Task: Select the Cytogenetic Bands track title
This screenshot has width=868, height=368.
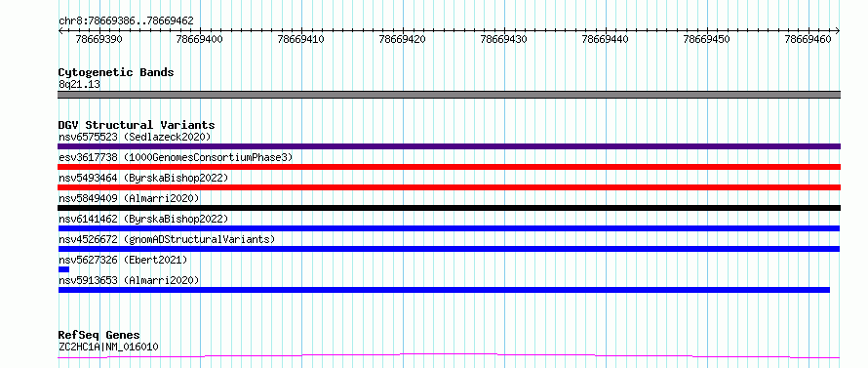Action: pyautogui.click(x=116, y=72)
